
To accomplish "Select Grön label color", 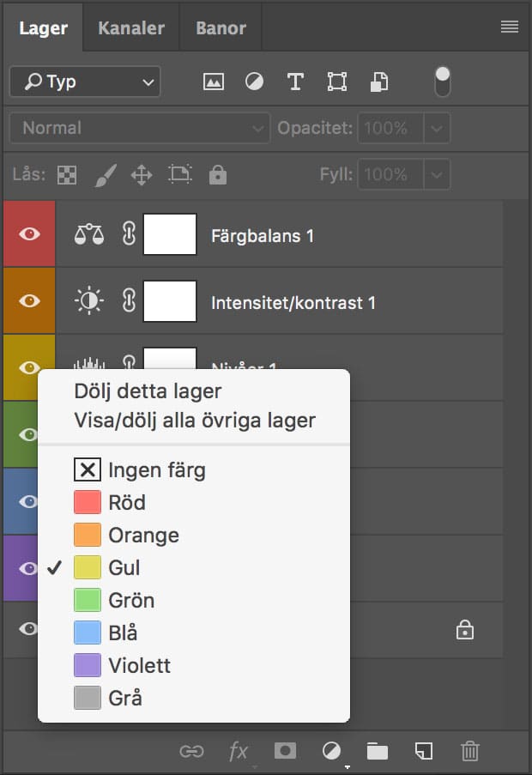I will (194, 600).
